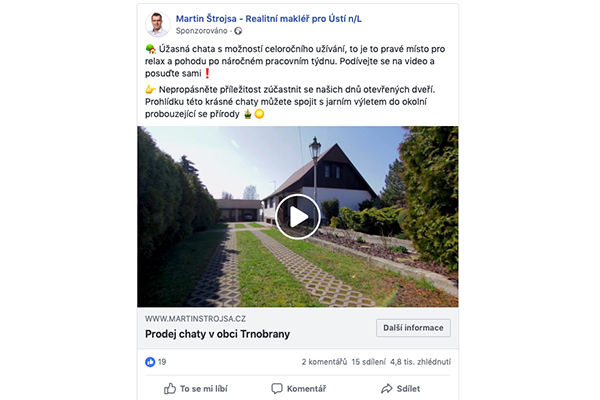
Task: Like the post via To se mi líbí
Action: coord(204,389)
